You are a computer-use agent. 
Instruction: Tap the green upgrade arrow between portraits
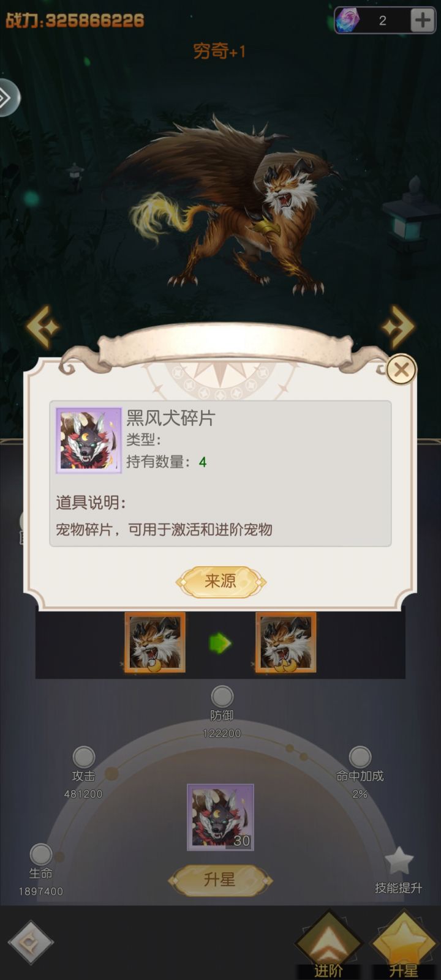220,643
